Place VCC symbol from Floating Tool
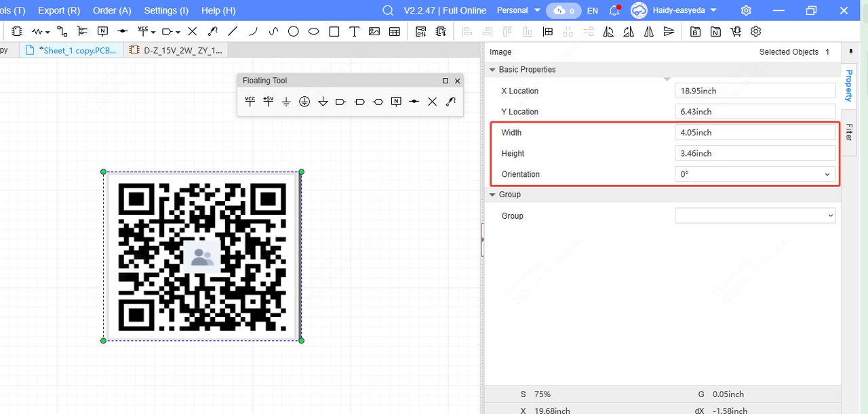 click(250, 102)
